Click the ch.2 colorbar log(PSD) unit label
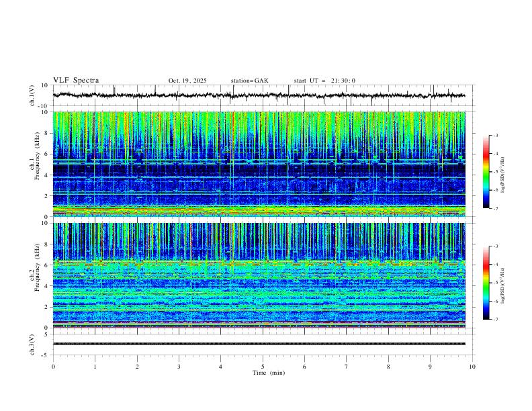Screen dimensions: 532x411 tap(503, 285)
